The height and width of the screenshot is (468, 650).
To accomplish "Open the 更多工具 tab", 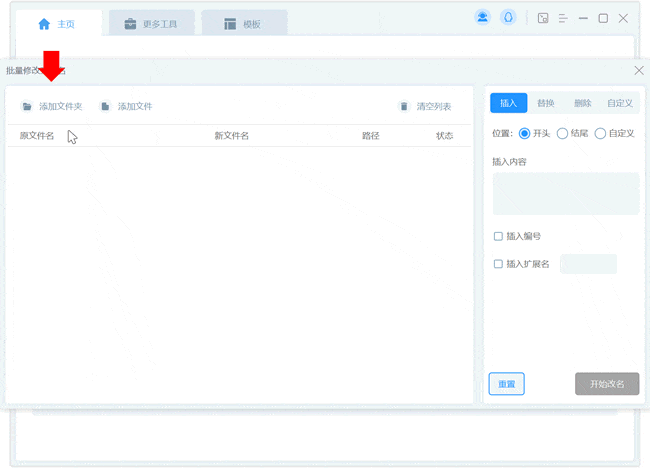I will [151, 24].
